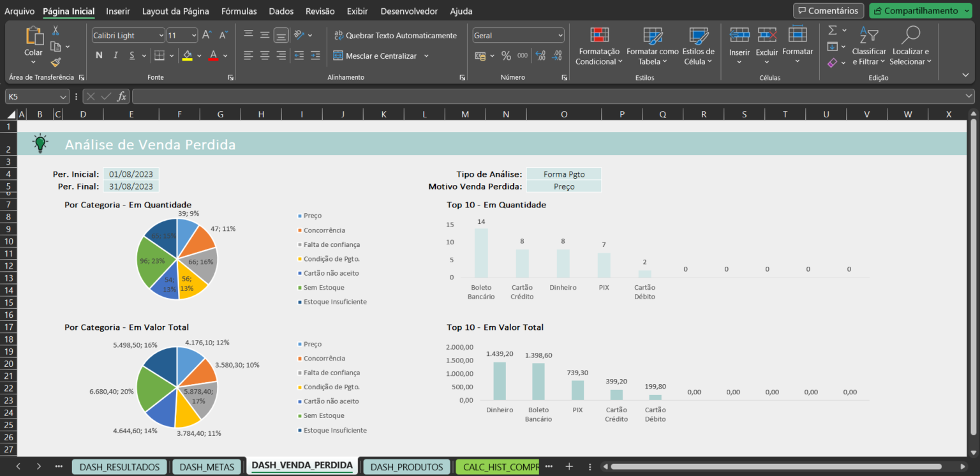The image size is (980, 476).
Task: Open the Comentários panel
Action: pos(828,10)
